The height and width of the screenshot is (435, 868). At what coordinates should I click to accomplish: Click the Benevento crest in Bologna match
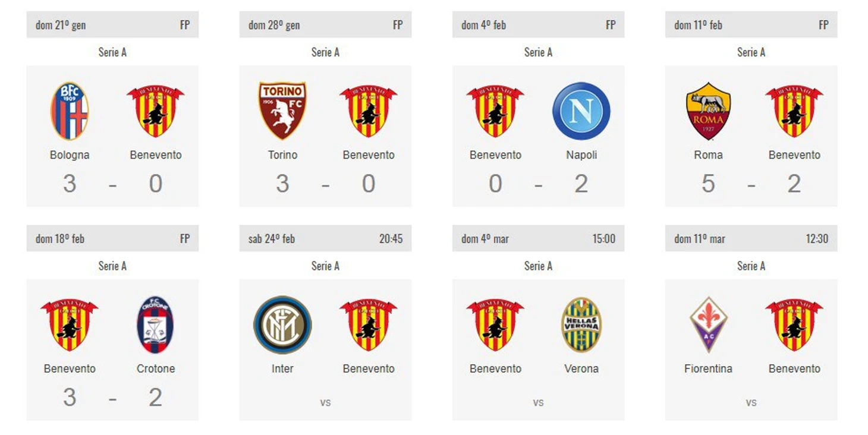[x=156, y=111]
